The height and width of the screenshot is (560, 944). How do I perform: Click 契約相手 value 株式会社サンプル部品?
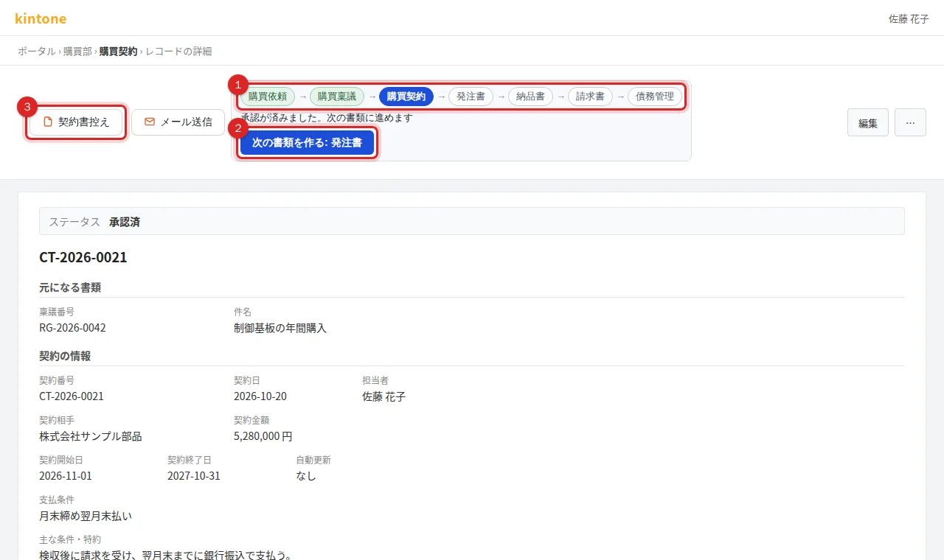[x=91, y=436]
